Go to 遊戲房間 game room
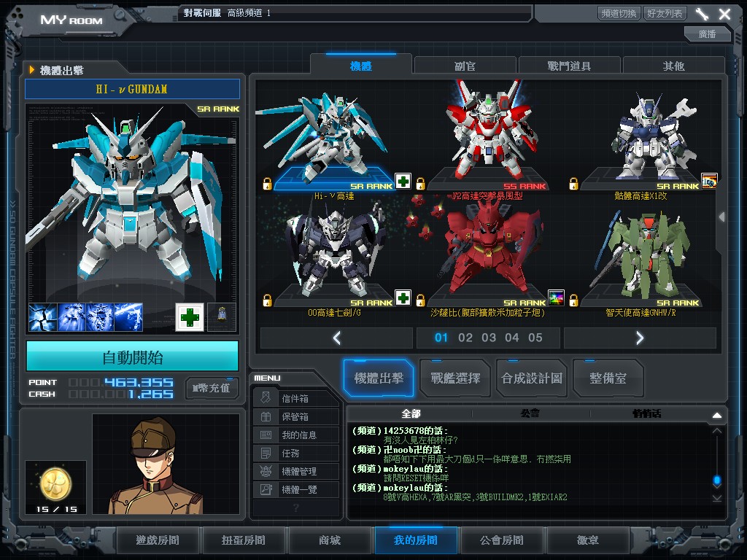 (158, 540)
